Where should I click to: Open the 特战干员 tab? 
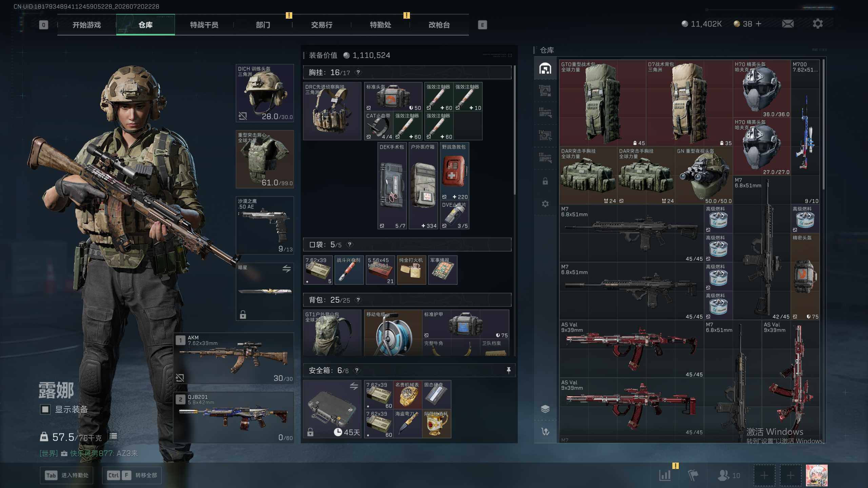[204, 25]
